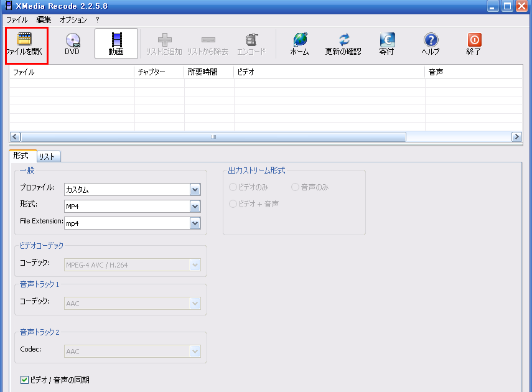Expand the ビデオコーデック dropdown MPEG-4 AVC / H.264
The height and width of the screenshot is (392, 532).
[195, 265]
